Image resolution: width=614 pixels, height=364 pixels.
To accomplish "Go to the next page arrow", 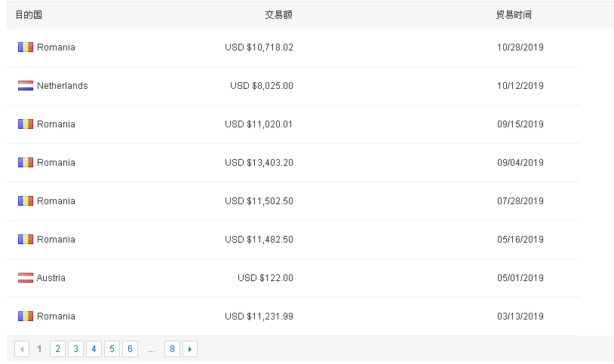I will (190, 349).
